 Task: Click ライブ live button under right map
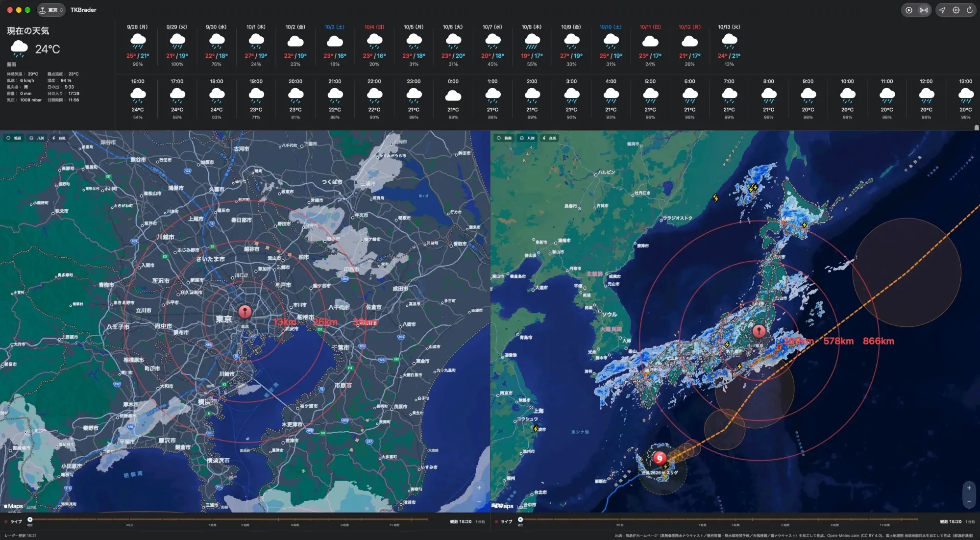pyautogui.click(x=504, y=522)
